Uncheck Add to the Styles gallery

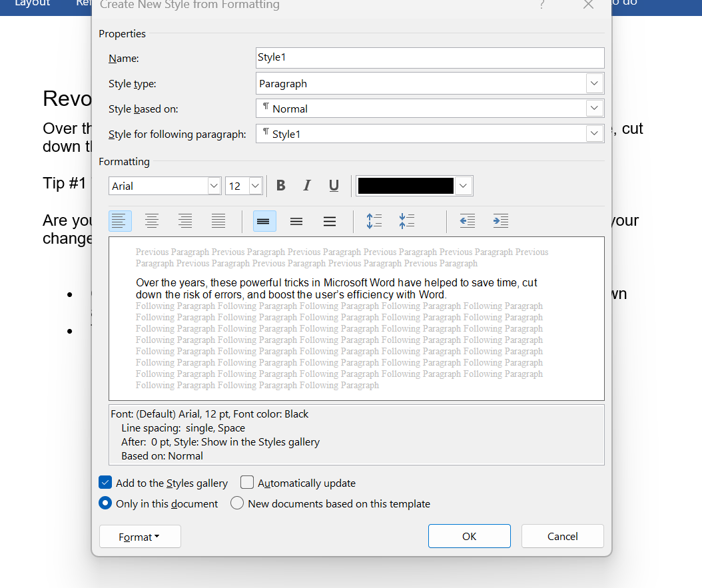[105, 482]
